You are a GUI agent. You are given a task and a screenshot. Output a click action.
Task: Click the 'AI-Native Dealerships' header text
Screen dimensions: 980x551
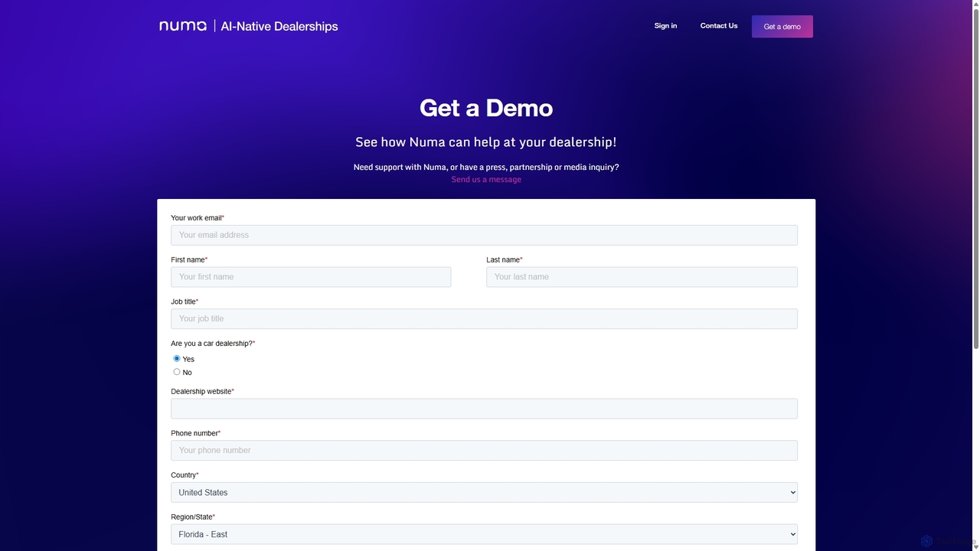click(279, 26)
